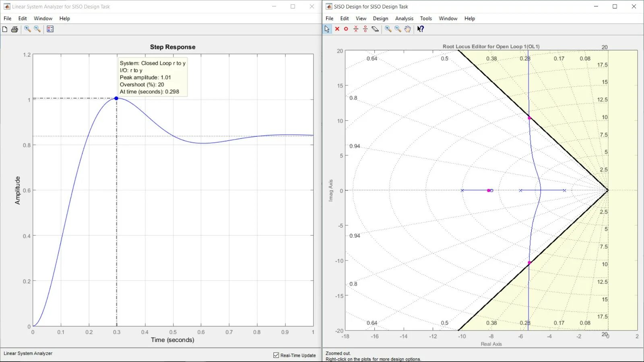Viewport: 644px width, 362px height.
Task: Open Edit menu in SISO Design window
Action: [x=345, y=19]
